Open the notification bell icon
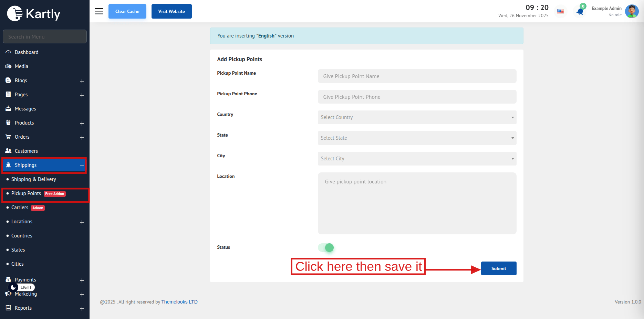 pos(580,12)
